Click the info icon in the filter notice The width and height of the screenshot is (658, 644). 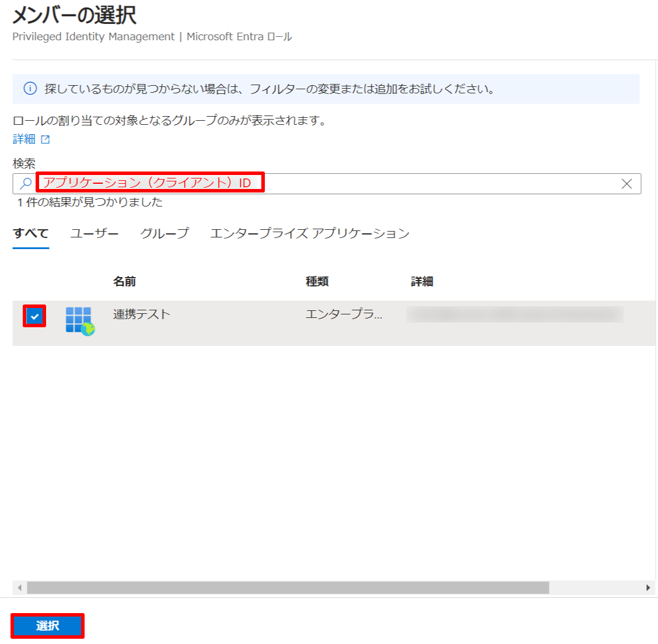[x=30, y=89]
